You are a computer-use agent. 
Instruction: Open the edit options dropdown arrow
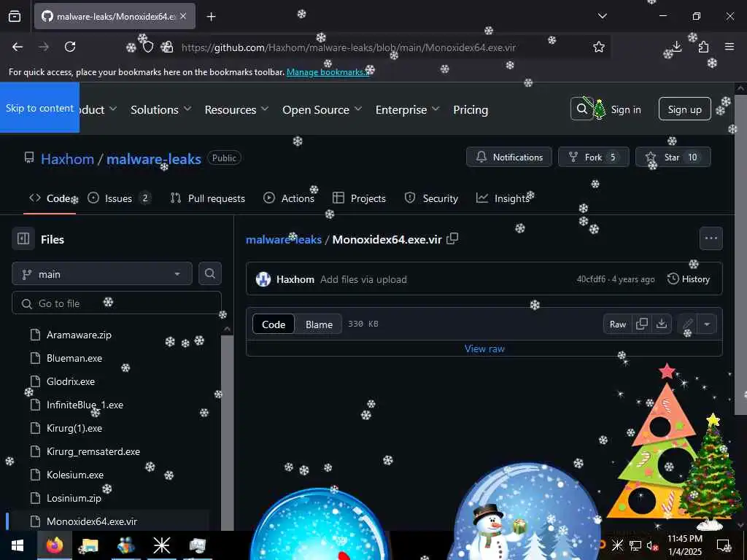click(x=707, y=324)
